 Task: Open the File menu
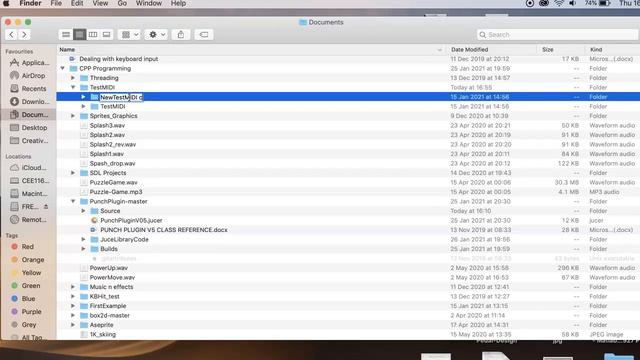(x=56, y=3)
